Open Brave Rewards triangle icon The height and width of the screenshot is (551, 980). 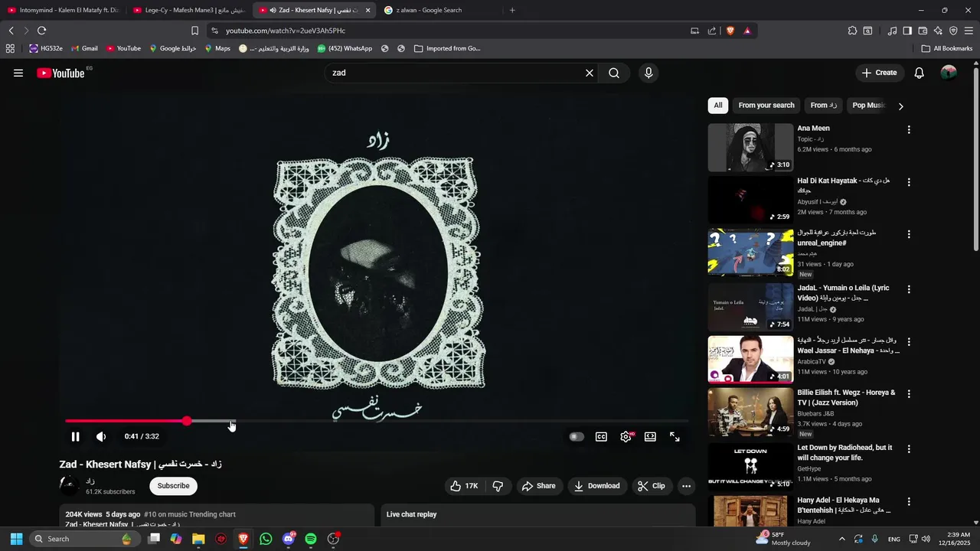pyautogui.click(x=747, y=31)
